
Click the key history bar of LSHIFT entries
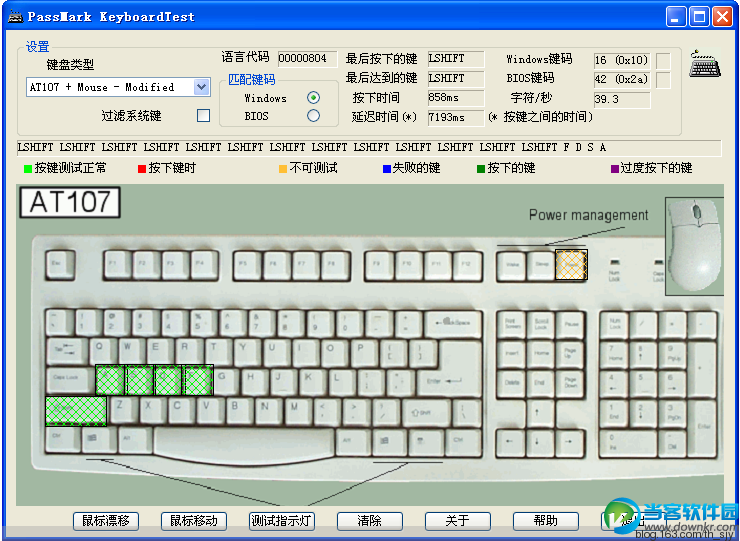click(x=369, y=148)
